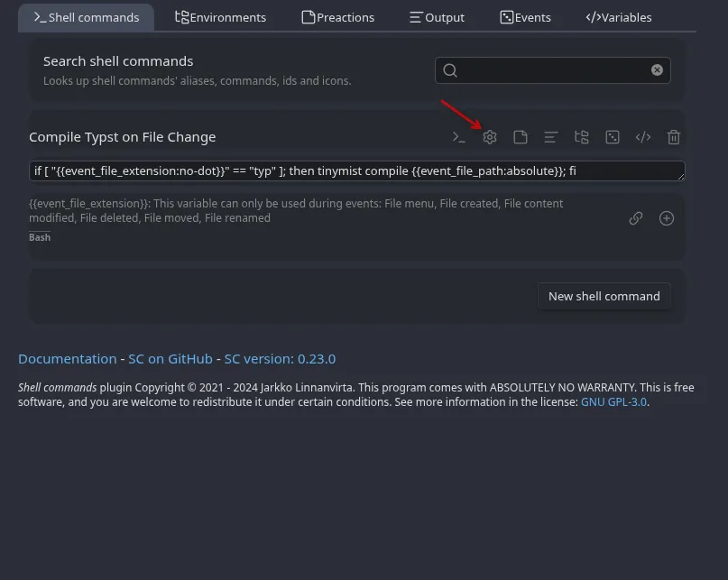
Task: Open the icon picker for the command
Action: pyautogui.click(x=613, y=136)
